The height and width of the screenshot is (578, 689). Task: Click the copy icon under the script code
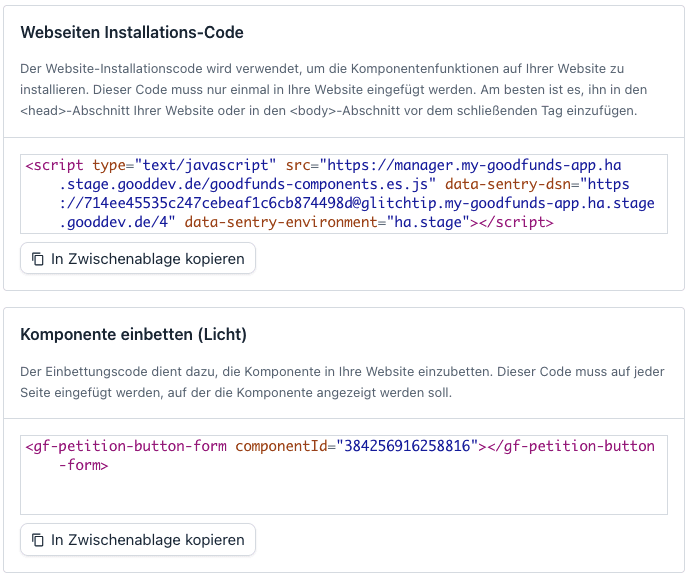pos(38,259)
